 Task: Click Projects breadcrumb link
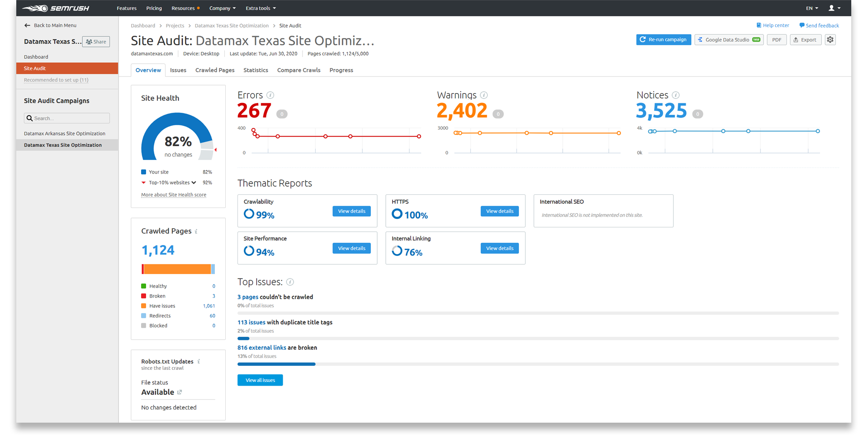pos(175,26)
